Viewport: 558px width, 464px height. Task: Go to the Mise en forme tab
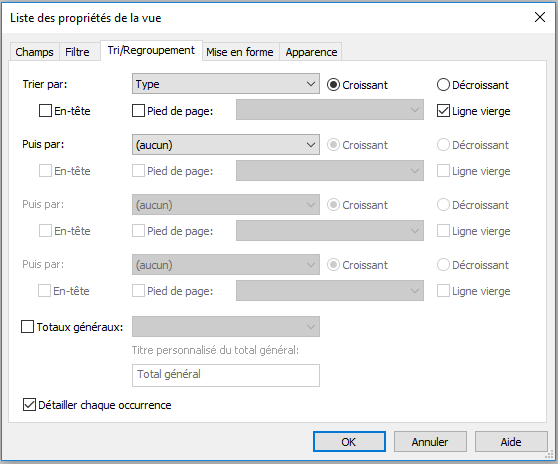click(240, 52)
